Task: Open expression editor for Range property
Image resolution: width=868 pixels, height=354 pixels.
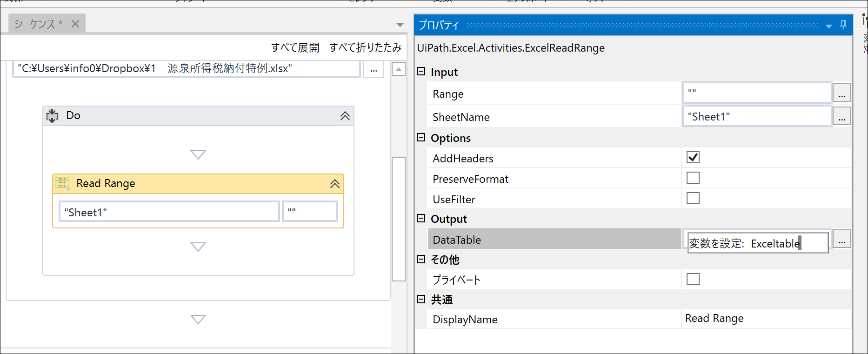Action: point(842,94)
